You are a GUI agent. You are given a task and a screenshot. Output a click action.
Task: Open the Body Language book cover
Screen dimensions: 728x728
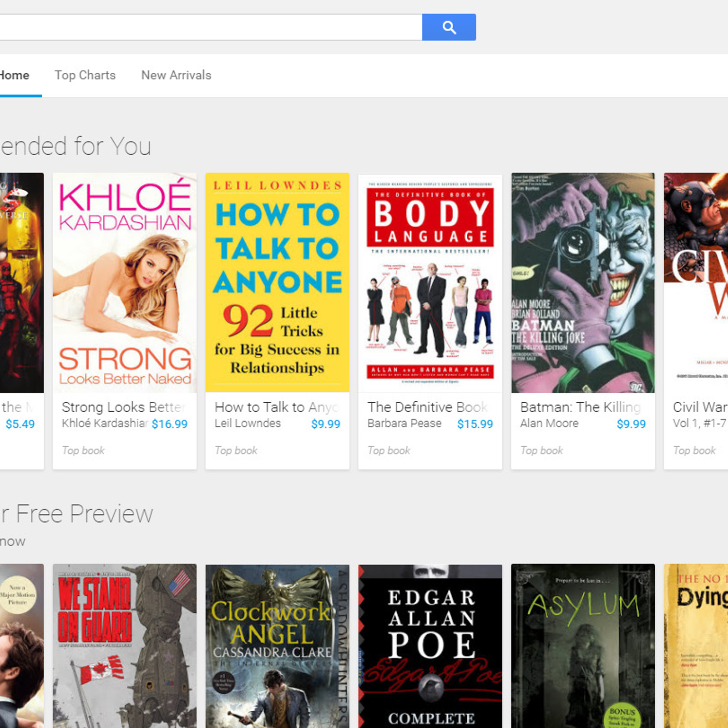point(430,283)
